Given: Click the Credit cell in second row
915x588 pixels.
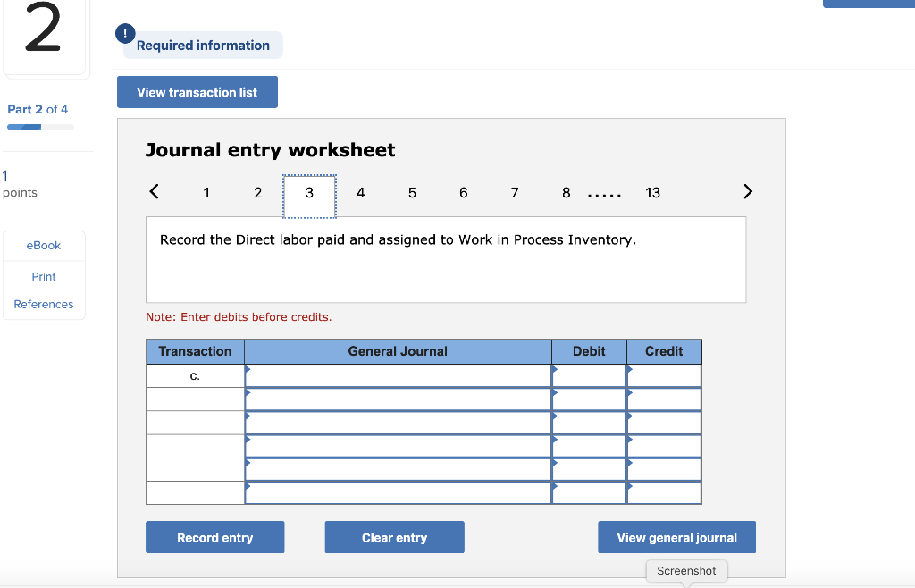Looking at the screenshot, I should (x=664, y=399).
